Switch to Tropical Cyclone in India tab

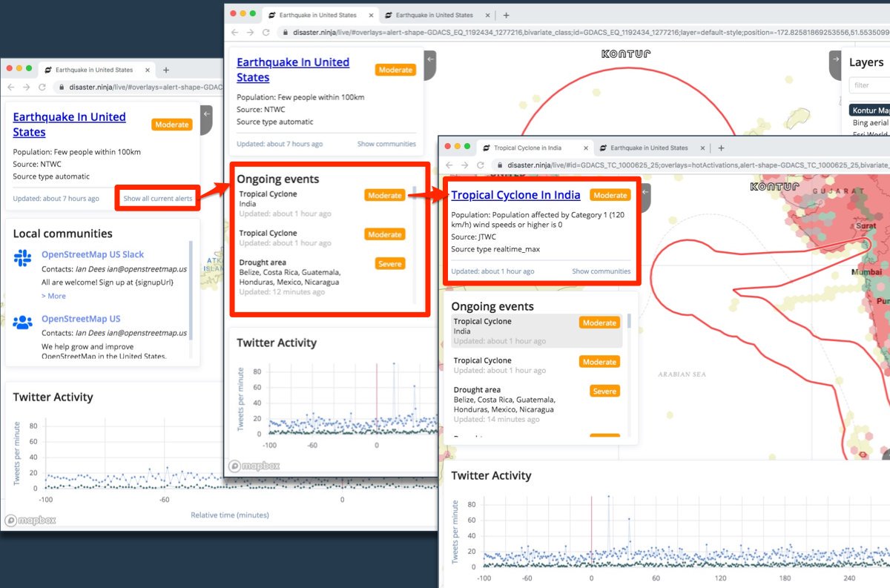531,148
